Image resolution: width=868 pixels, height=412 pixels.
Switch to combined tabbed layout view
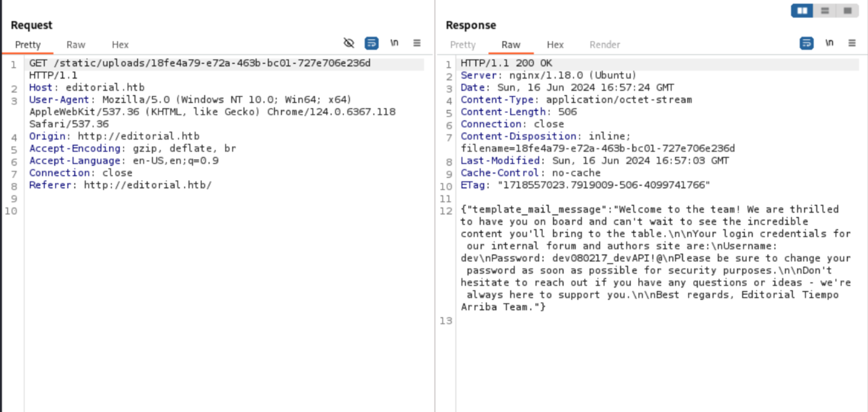tap(848, 10)
